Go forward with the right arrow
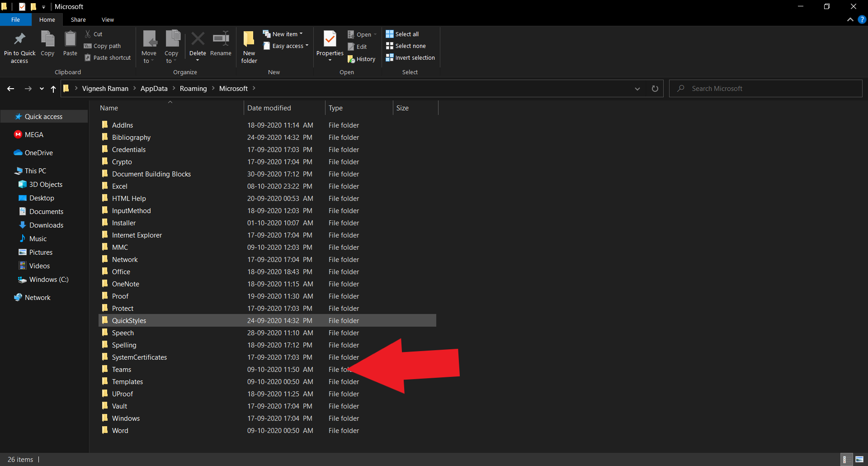This screenshot has height=466, width=868. click(28, 89)
